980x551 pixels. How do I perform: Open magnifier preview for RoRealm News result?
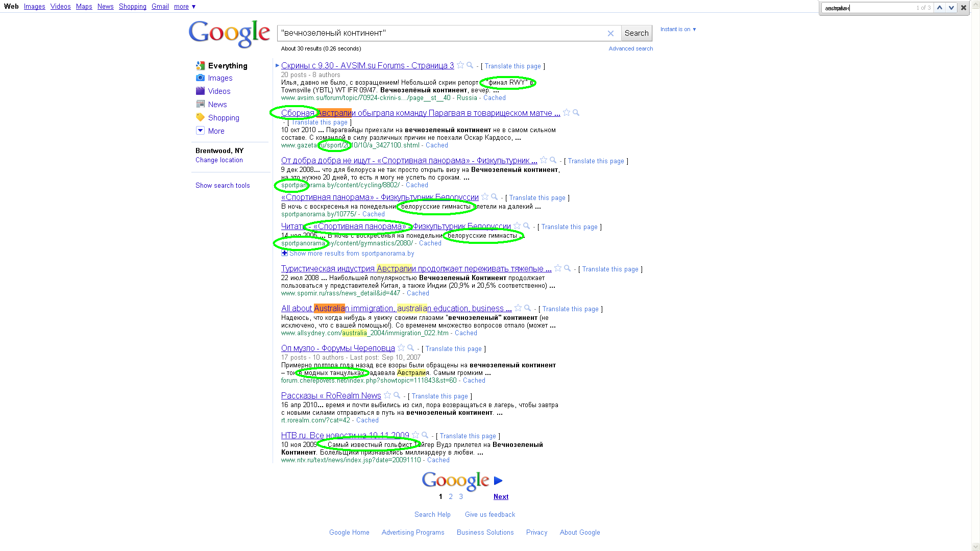click(397, 395)
